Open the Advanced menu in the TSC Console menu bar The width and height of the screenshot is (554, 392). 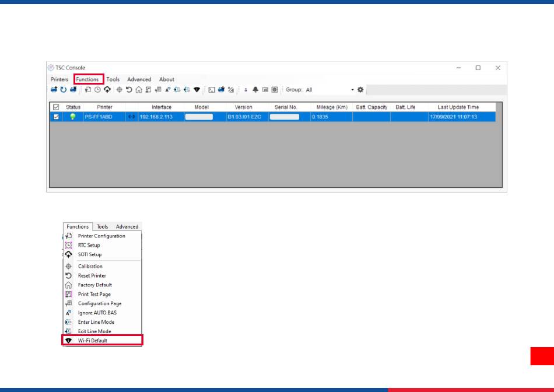coord(139,79)
